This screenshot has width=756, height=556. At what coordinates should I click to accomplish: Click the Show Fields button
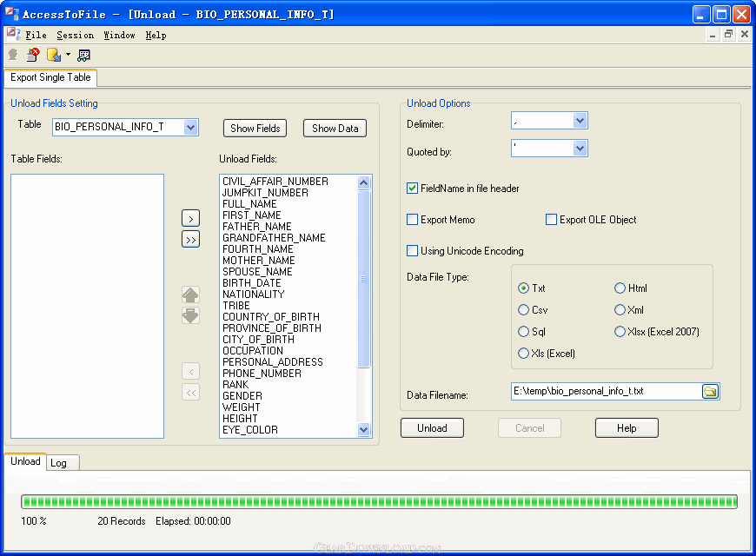[x=255, y=129]
